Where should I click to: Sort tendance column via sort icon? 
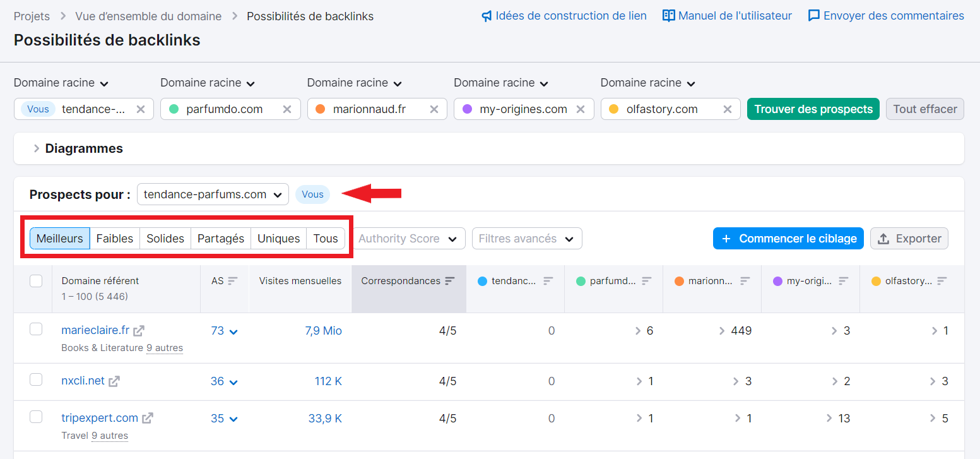click(x=548, y=281)
